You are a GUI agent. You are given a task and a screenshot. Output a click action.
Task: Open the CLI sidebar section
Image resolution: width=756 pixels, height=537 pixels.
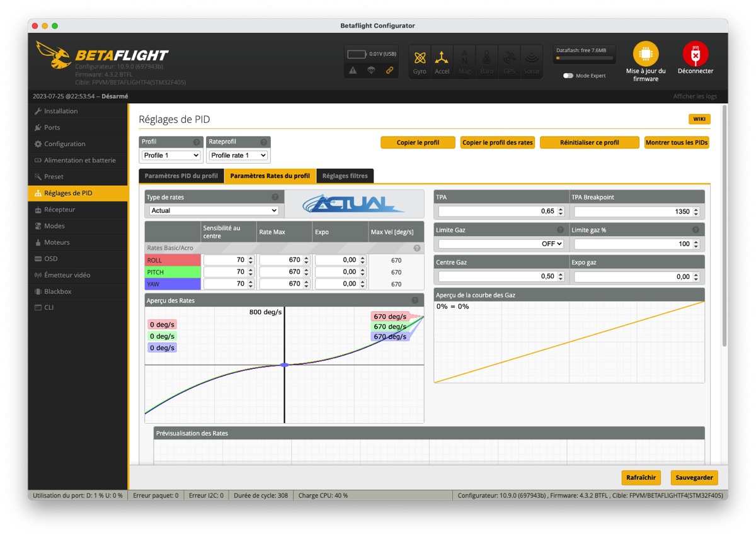click(x=77, y=308)
